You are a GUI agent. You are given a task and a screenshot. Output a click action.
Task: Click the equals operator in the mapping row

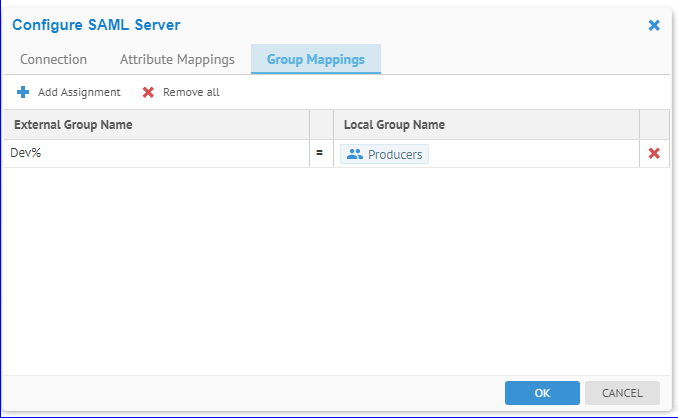(320, 154)
